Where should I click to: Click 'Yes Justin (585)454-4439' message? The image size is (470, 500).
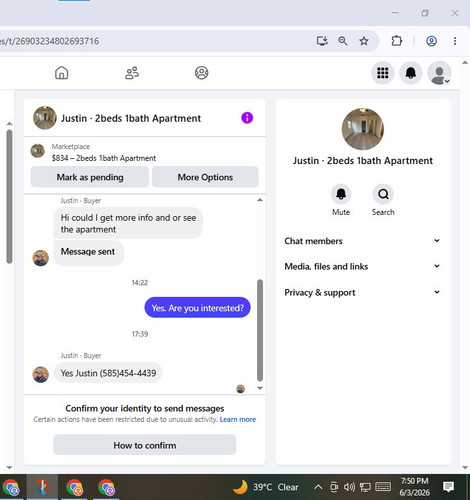[x=108, y=373]
